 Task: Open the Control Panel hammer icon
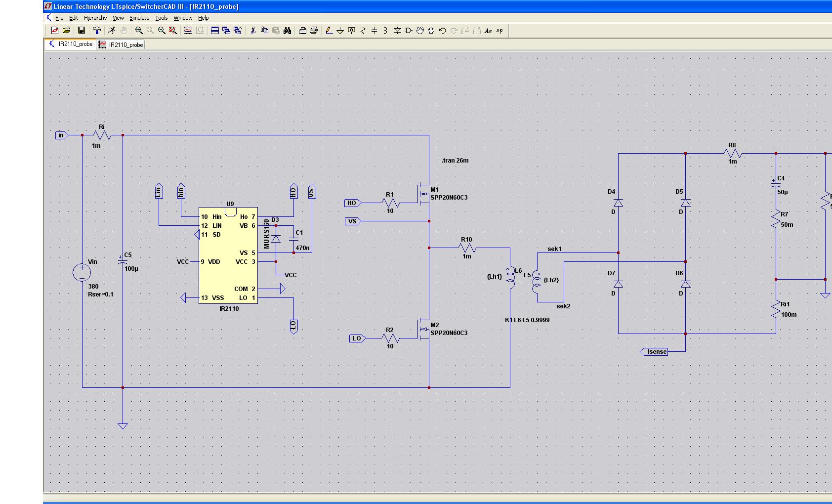pos(97,31)
